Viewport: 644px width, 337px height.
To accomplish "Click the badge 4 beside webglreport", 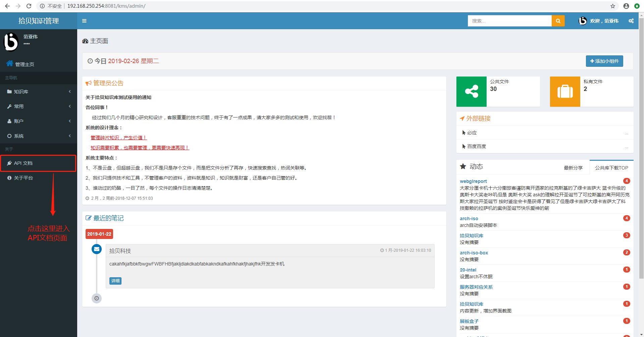I will click(627, 181).
